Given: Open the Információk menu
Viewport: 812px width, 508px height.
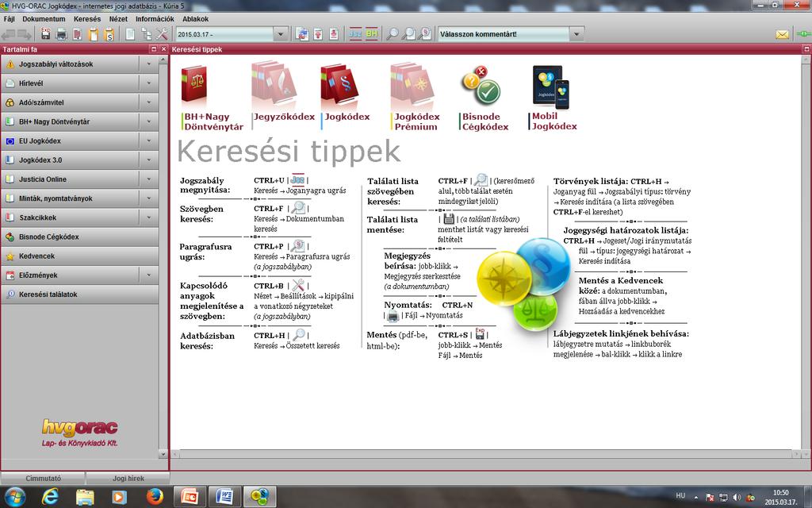Looking at the screenshot, I should coord(155,19).
